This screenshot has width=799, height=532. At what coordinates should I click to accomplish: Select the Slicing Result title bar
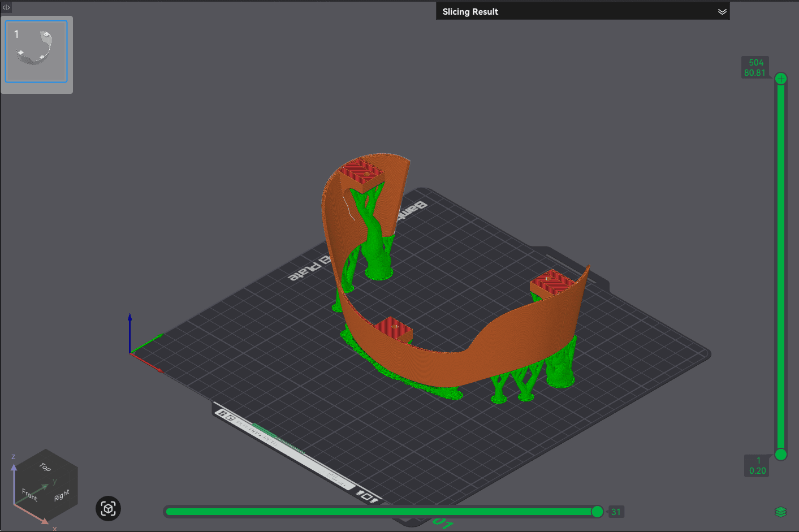click(470, 11)
